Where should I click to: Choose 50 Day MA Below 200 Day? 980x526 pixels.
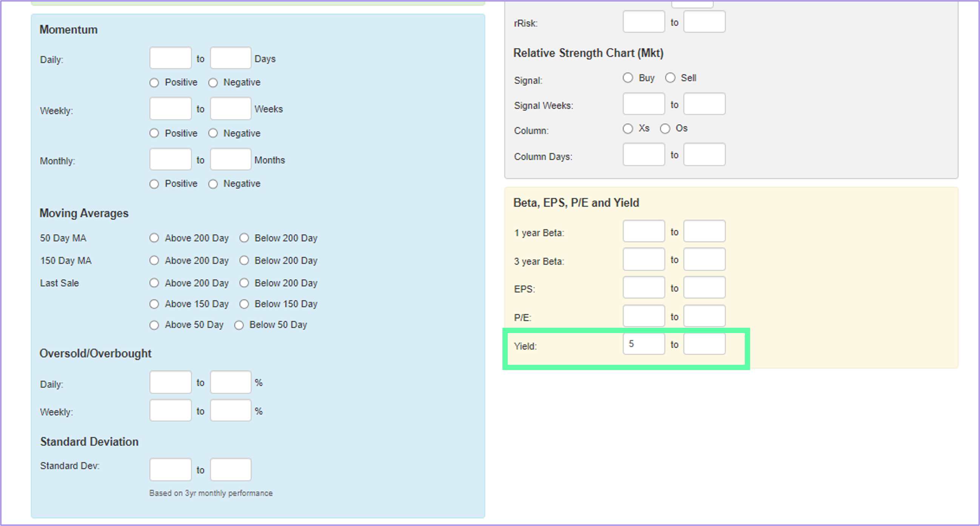[x=244, y=238]
